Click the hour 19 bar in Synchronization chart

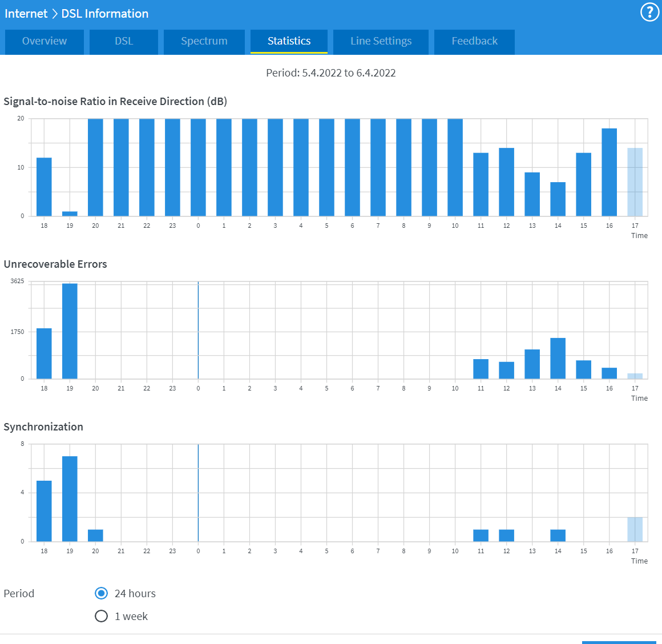(x=70, y=498)
